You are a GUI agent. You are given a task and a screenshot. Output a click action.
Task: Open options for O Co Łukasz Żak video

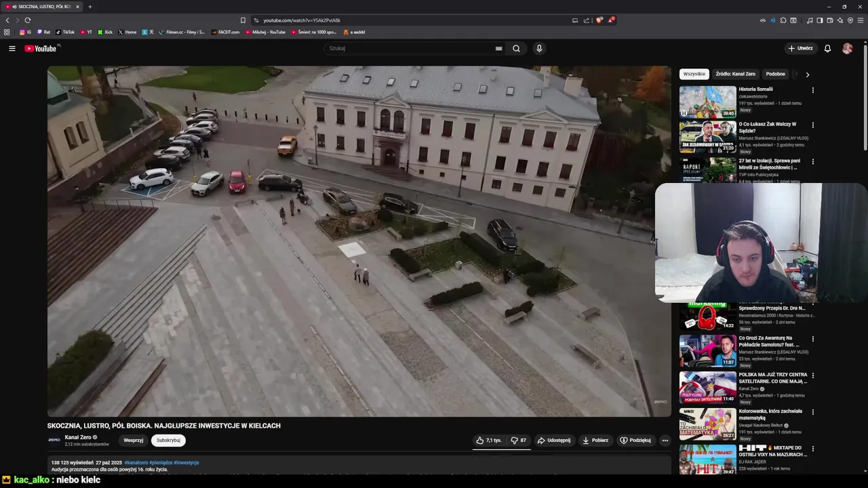[812, 125]
